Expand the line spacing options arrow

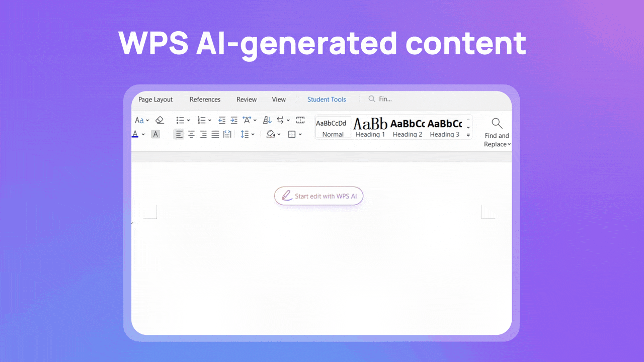[x=253, y=135]
